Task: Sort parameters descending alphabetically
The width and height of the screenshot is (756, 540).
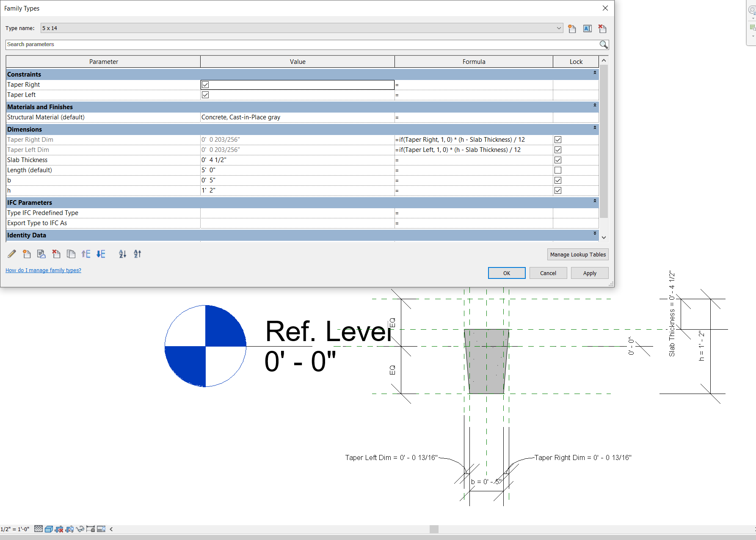Action: (137, 254)
